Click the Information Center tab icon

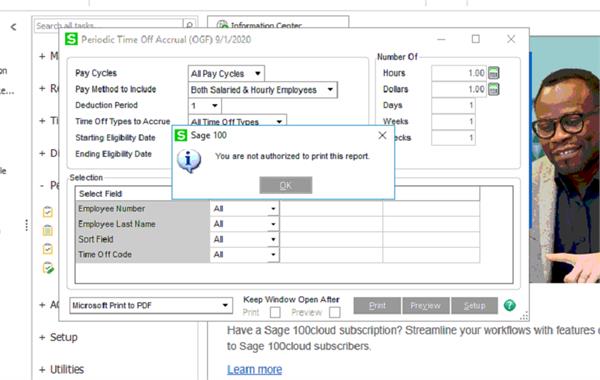tap(222, 25)
